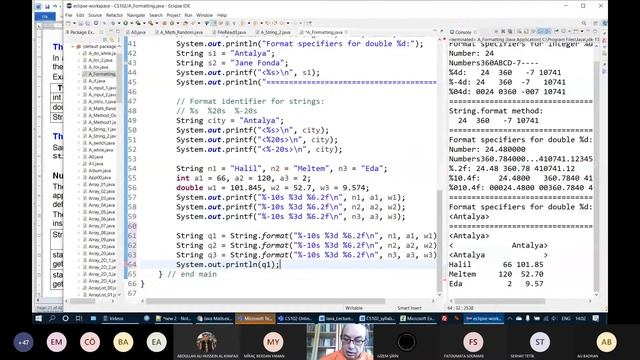Select A_String_1.java in Package Explorer
This screenshot has width=640, height=360.
pos(102,129)
